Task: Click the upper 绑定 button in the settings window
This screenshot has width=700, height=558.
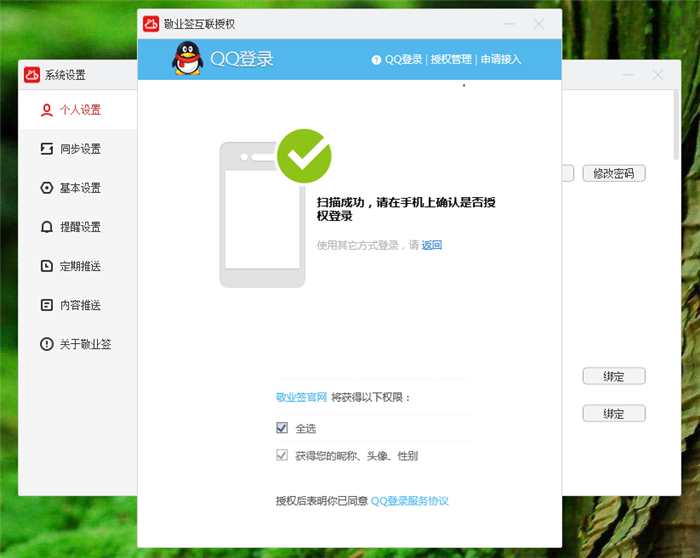Action: pos(614,376)
